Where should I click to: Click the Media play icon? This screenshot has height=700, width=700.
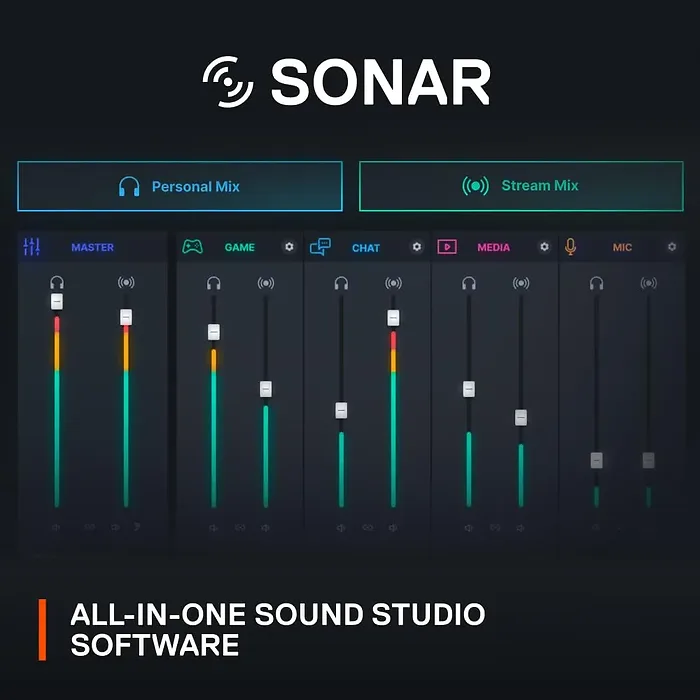tap(447, 246)
